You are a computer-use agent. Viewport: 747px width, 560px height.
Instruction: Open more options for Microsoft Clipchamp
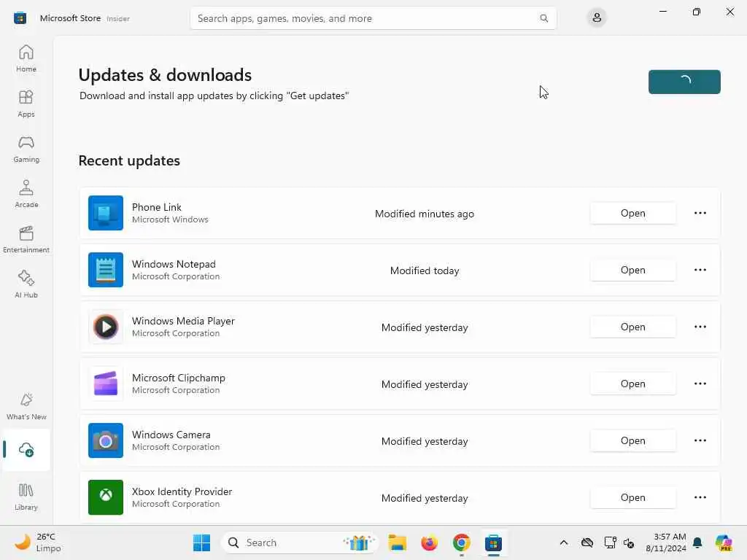[700, 384]
